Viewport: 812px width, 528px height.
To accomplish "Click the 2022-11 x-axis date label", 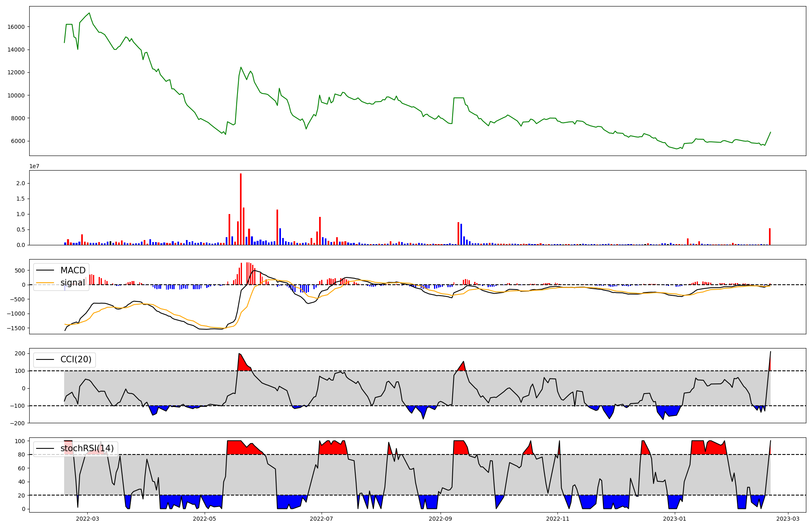I will click(558, 519).
